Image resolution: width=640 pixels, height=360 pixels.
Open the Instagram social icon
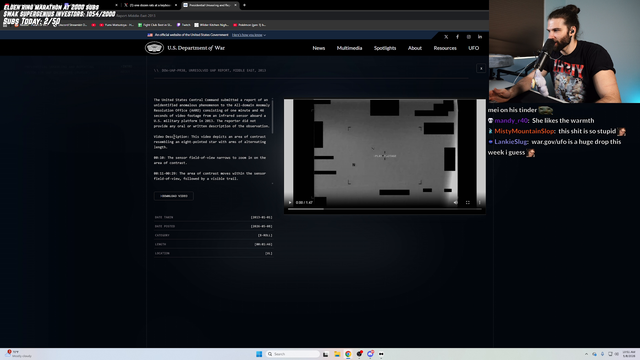[469, 37]
